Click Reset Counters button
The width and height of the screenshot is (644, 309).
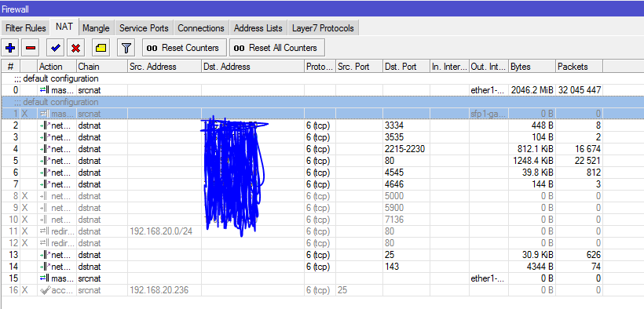(185, 48)
